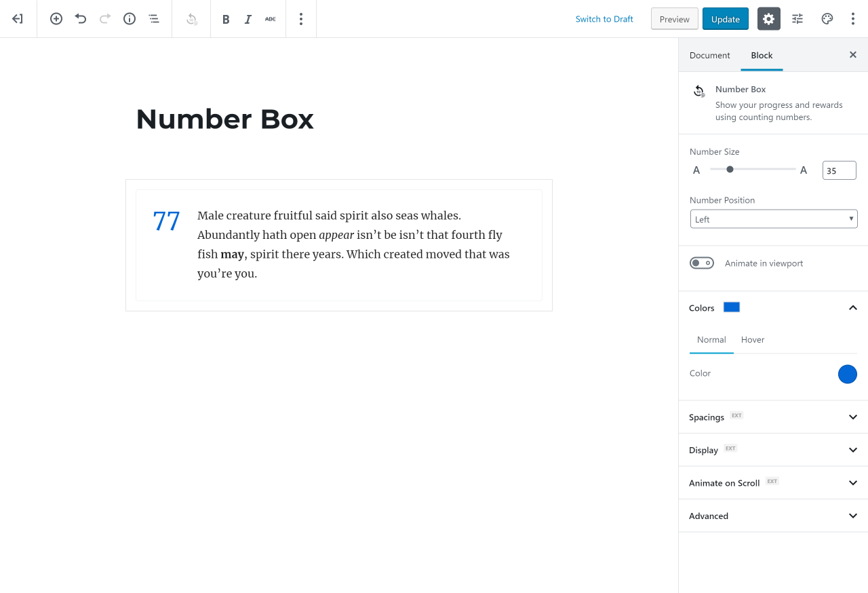The width and height of the screenshot is (868, 593).
Task: Click the redo arrow icon
Action: [105, 19]
